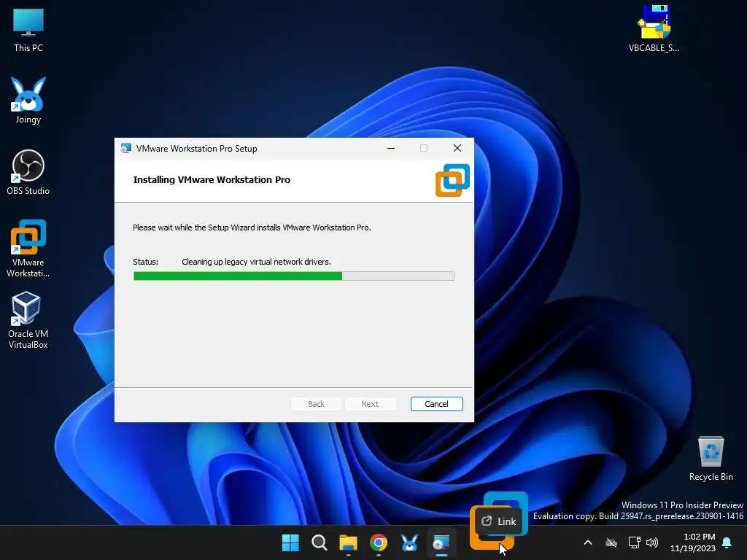Open the clock and date panel
This screenshot has height=560, width=747.
point(693,542)
